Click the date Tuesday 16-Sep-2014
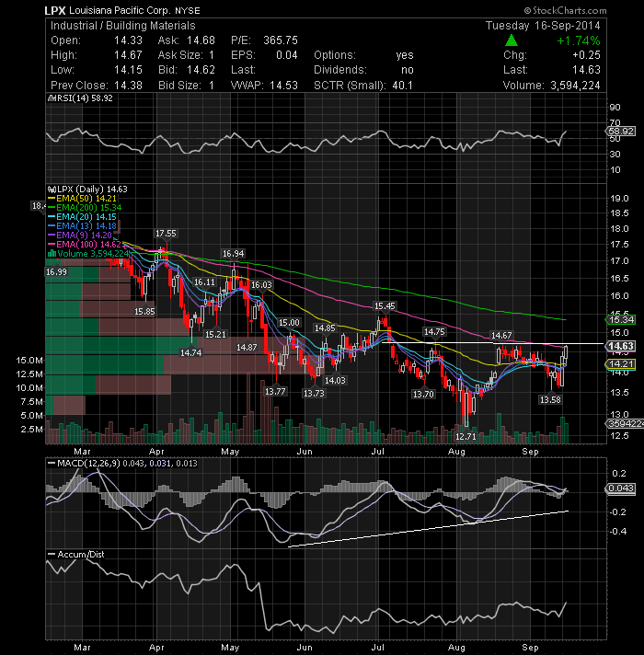This screenshot has width=644, height=655. (x=543, y=26)
